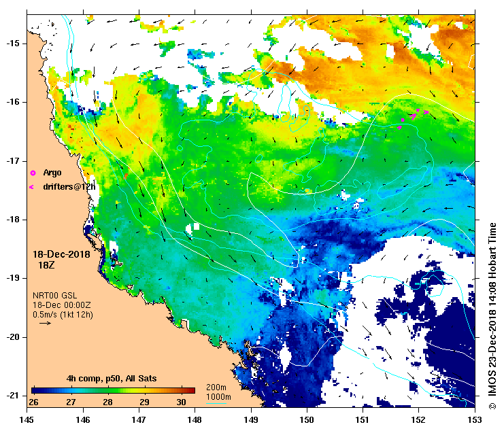Click the longitude label '145'
The height and width of the screenshot is (431, 504).
pos(27,419)
